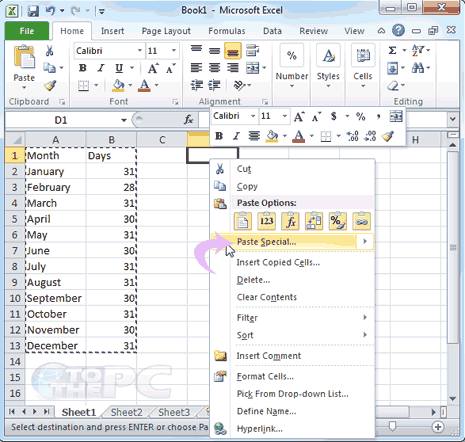
Task: Click the ribbon Increase Indent icon
Action: (x=214, y=85)
